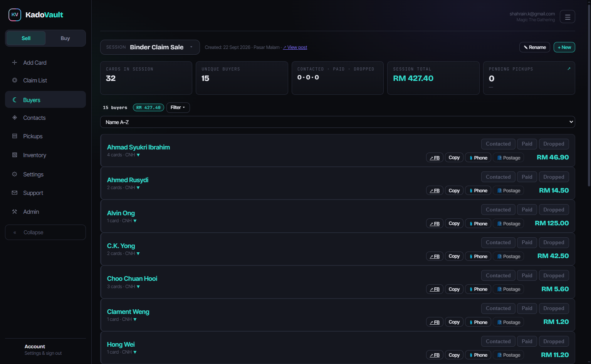Click the Pickups list icon
Screen dimensions: 591x364
pyautogui.click(x=15, y=136)
